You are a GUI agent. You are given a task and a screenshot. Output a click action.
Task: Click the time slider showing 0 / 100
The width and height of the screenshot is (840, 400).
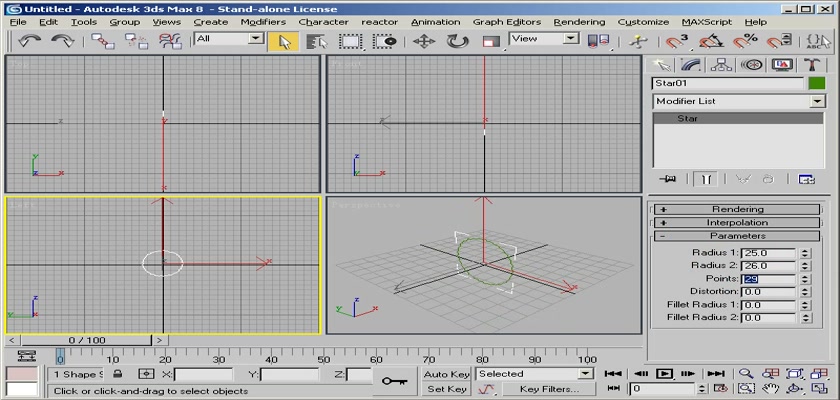tap(87, 340)
